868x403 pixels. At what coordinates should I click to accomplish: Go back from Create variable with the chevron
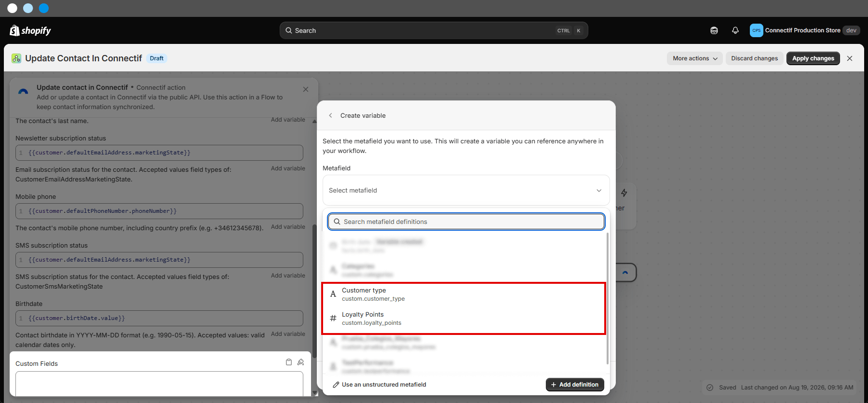point(330,115)
